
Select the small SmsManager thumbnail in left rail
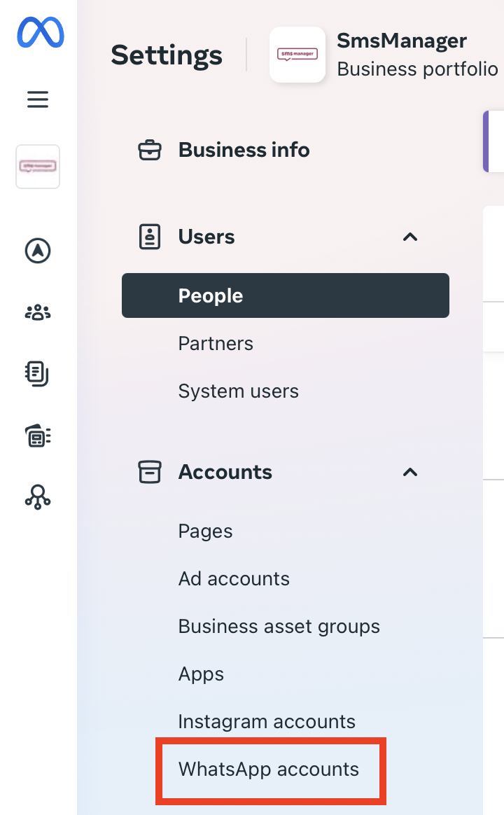point(38,167)
